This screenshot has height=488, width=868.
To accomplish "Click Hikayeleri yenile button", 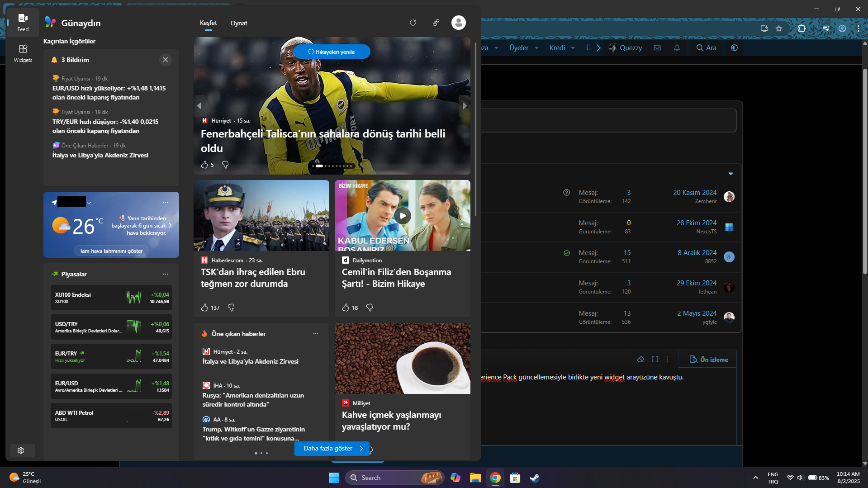I will pos(332,52).
